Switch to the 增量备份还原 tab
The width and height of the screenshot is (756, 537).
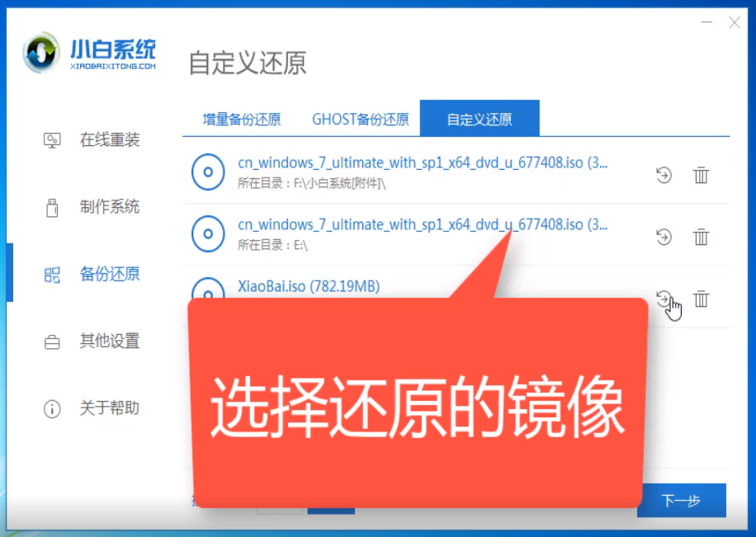coord(242,119)
